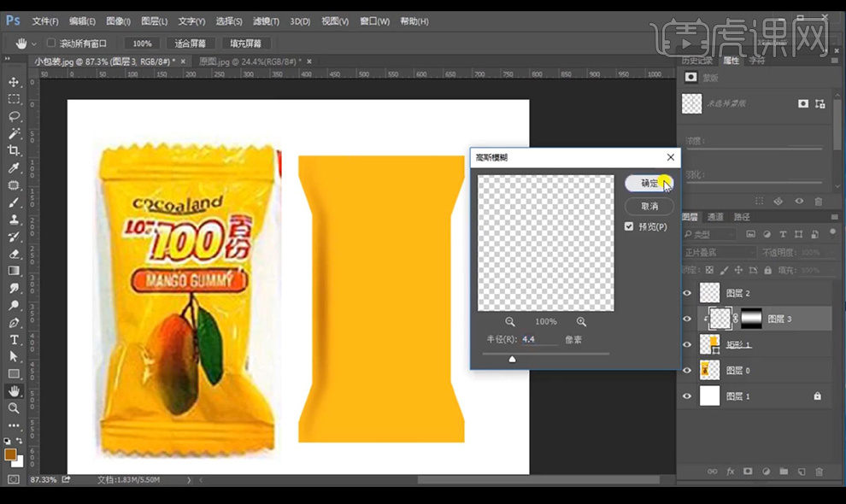Click link layers icon in Layers panel
The width and height of the screenshot is (846, 504).
pos(713,471)
